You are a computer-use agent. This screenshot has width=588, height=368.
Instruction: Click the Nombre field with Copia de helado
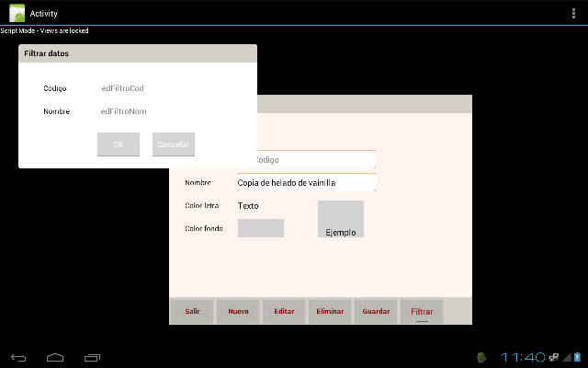click(306, 182)
